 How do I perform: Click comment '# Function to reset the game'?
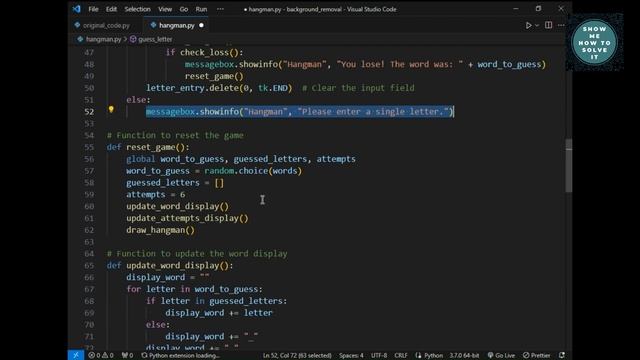(175, 135)
